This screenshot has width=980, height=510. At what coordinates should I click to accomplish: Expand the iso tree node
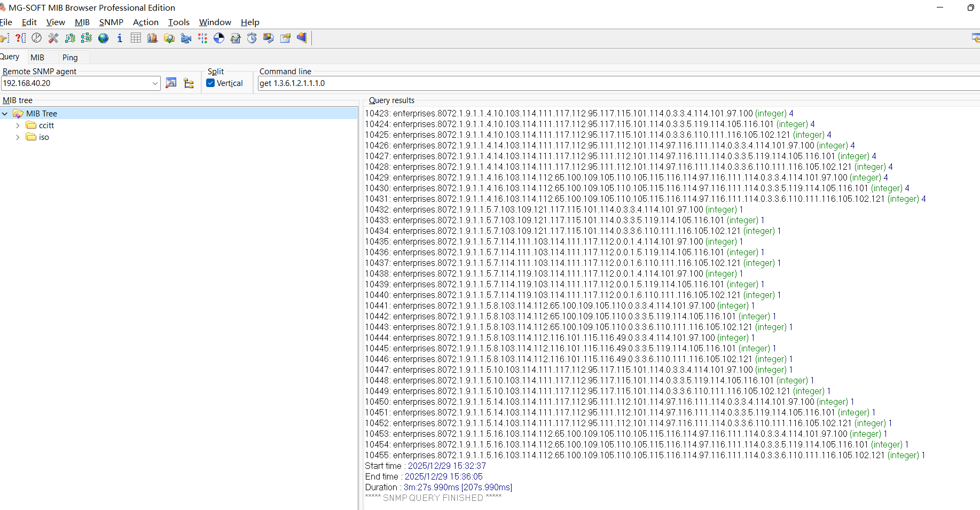pyautogui.click(x=18, y=137)
